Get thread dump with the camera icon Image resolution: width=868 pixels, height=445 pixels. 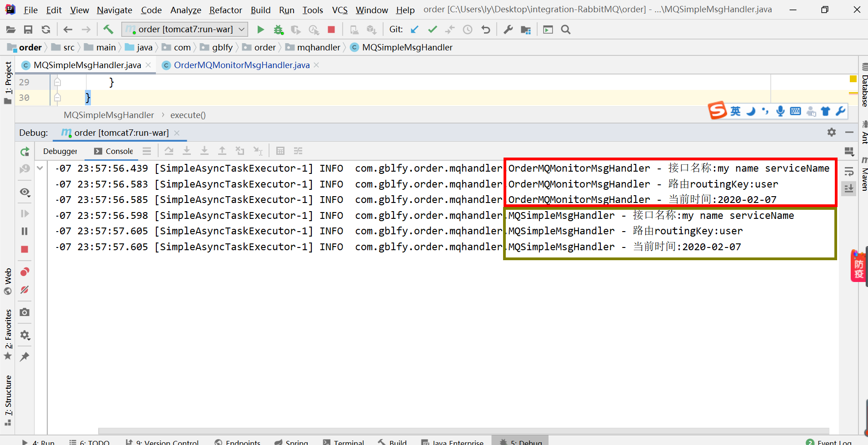(x=25, y=312)
